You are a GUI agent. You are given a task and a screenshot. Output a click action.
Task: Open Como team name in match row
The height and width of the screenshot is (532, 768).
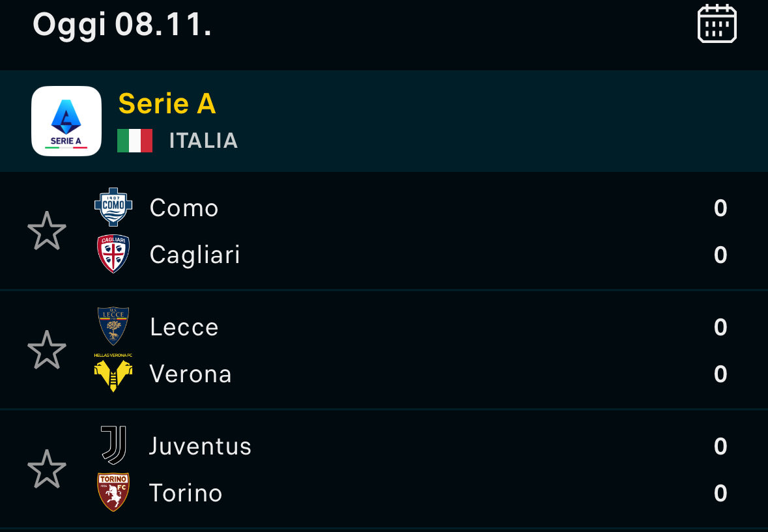(184, 208)
